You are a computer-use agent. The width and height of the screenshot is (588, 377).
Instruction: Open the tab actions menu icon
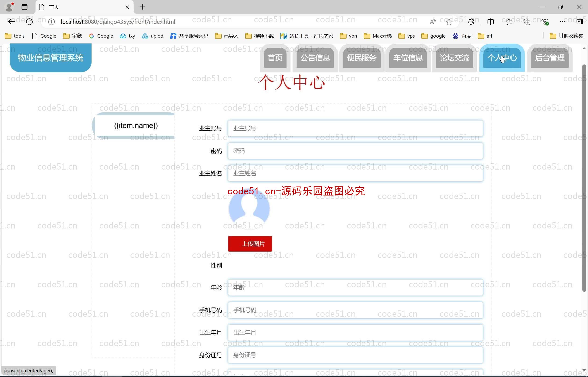tap(25, 7)
